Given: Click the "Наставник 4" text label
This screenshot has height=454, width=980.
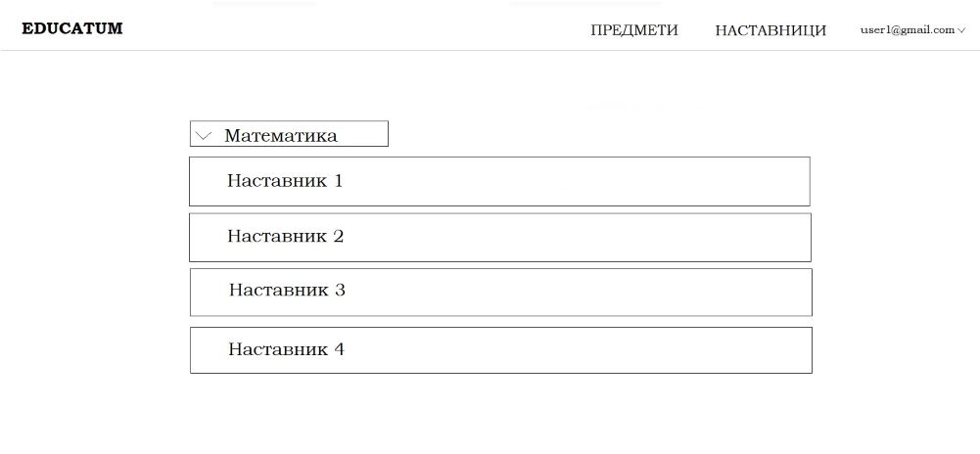Looking at the screenshot, I should [286, 350].
